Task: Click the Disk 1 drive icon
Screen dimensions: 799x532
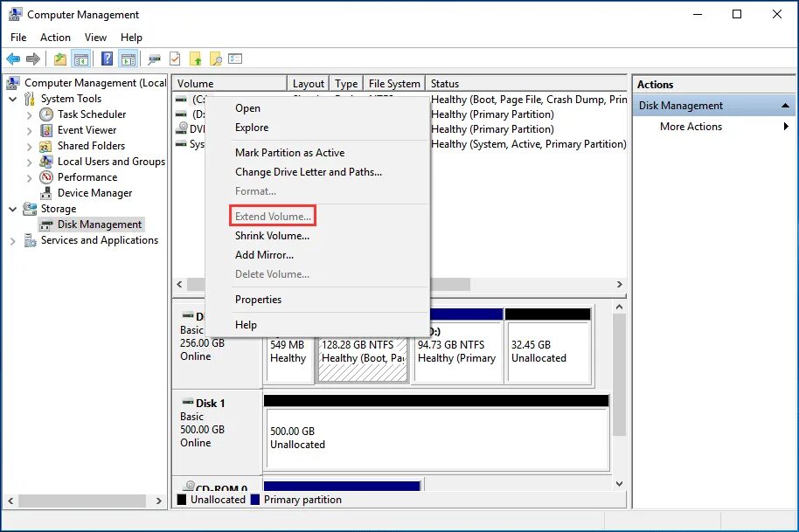Action: coord(188,403)
